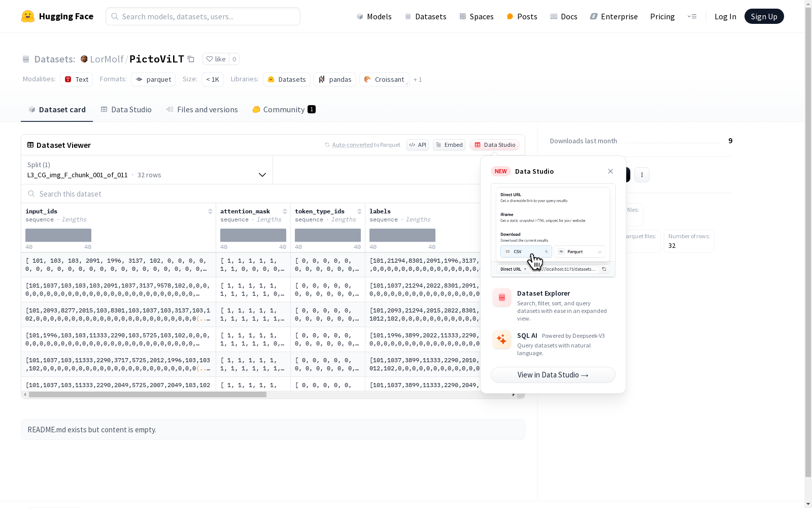Click the token_type_ids lengths histogram bar
This screenshot has height=508, width=812.
(328, 235)
